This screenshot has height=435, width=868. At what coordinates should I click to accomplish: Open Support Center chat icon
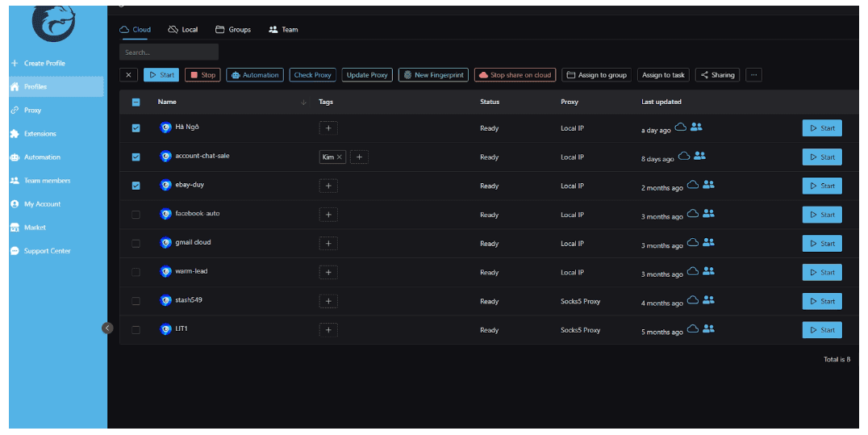click(15, 251)
